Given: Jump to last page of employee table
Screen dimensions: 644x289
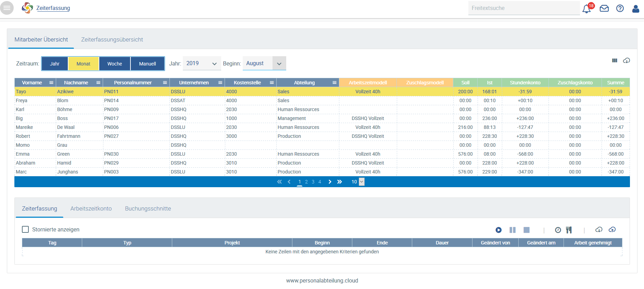Looking at the screenshot, I should [x=340, y=182].
